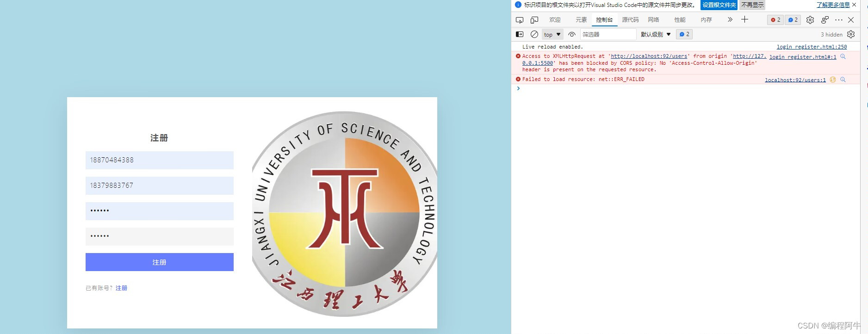Click the red error icon of CORS message
The height and width of the screenshot is (334, 868).
pyautogui.click(x=518, y=56)
